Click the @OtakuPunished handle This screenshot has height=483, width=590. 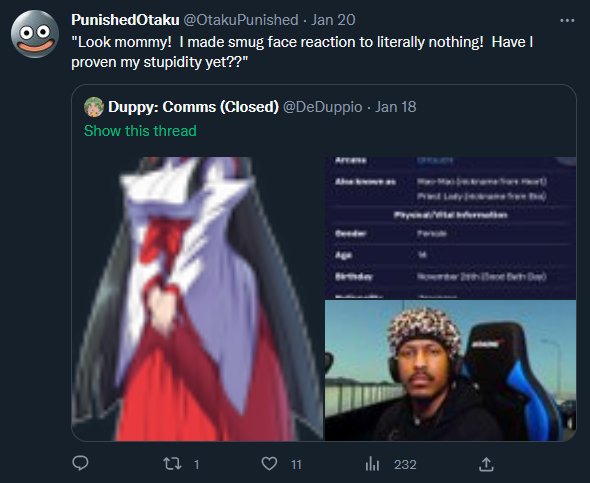click(x=241, y=20)
